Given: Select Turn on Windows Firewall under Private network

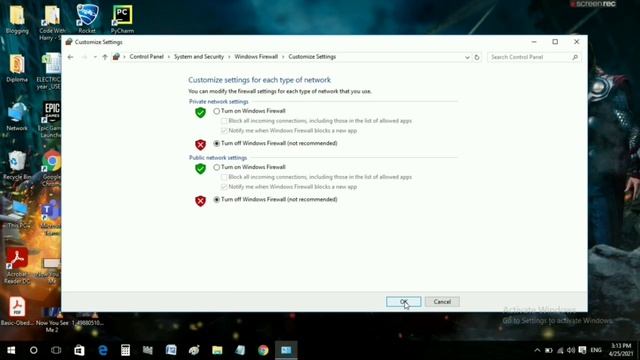Looking at the screenshot, I should point(217,111).
